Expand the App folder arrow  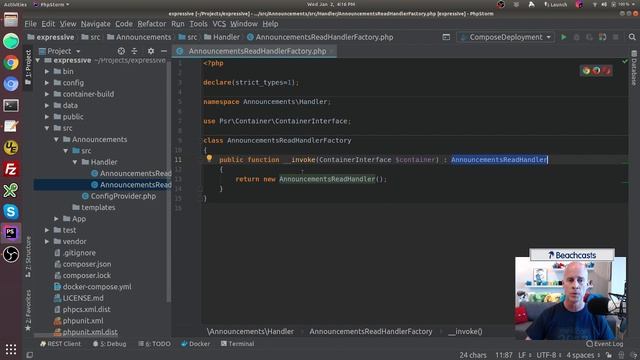(56, 219)
